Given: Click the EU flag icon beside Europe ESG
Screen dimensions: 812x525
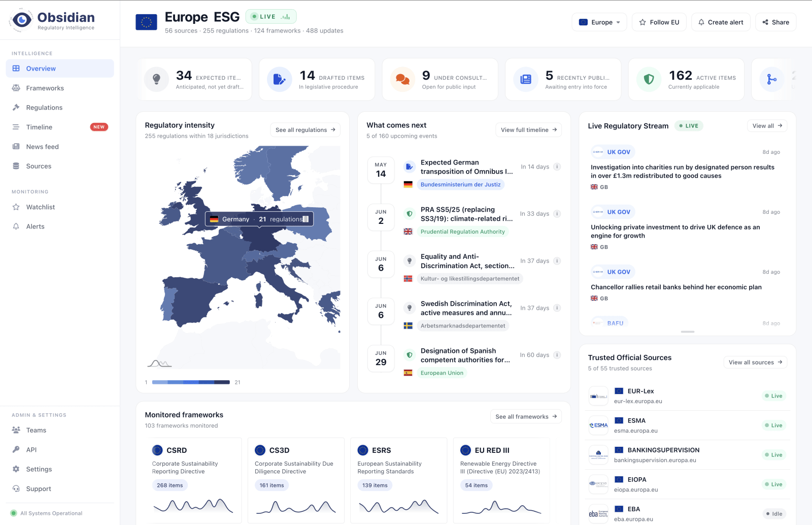Looking at the screenshot, I should (x=146, y=22).
